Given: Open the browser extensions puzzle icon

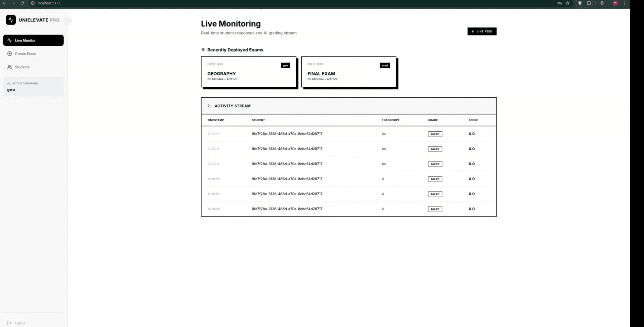Looking at the screenshot, I should (x=589, y=3).
